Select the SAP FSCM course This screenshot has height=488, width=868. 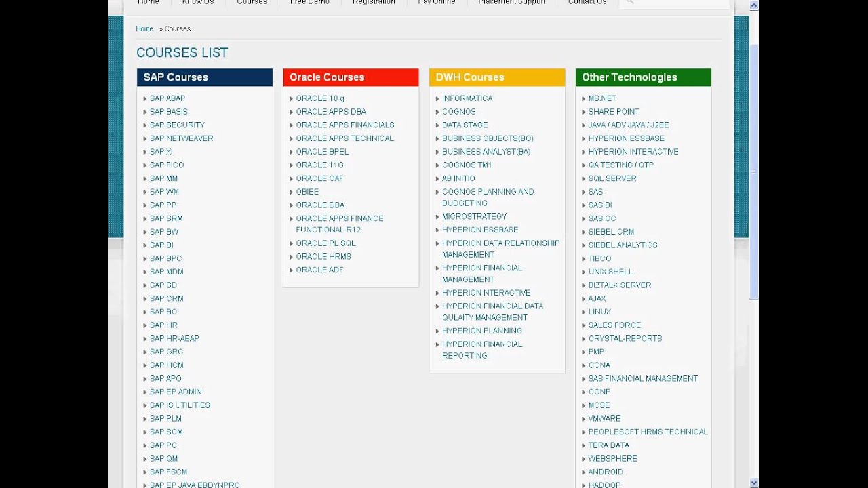[x=169, y=472]
